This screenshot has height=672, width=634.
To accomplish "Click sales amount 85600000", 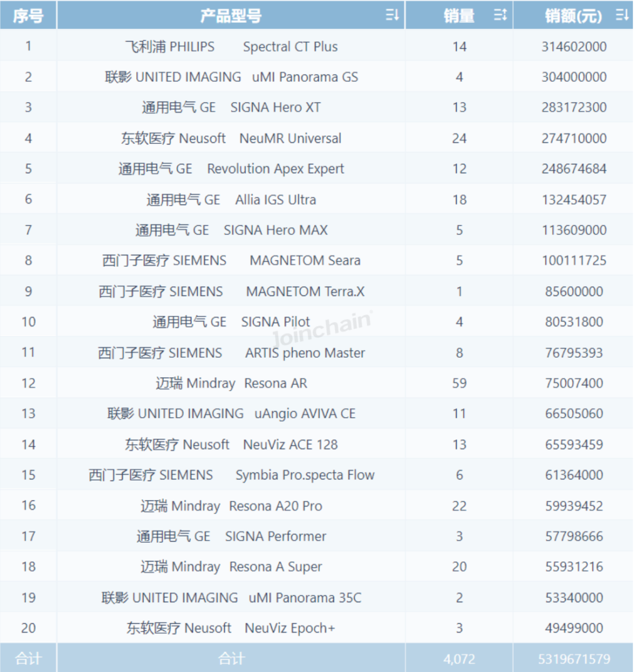I will [574, 291].
